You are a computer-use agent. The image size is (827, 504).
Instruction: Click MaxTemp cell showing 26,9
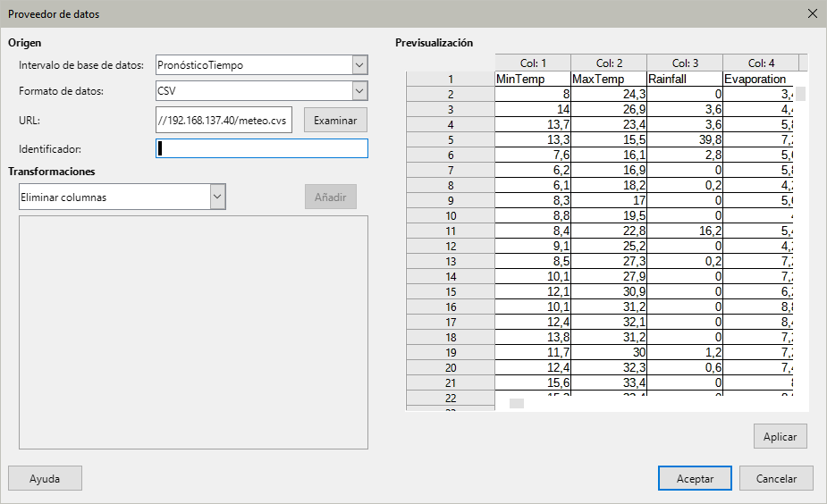click(609, 109)
